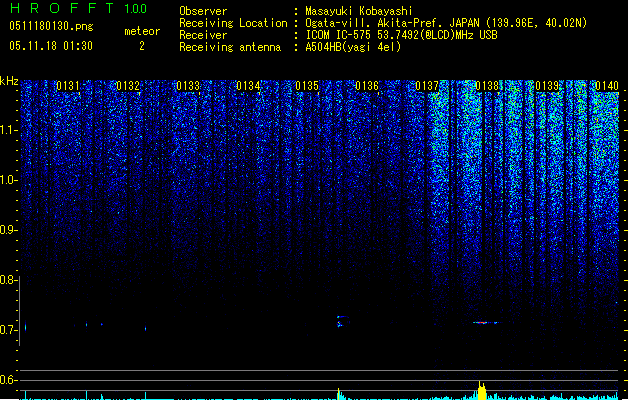Click the 0140 time marker
This screenshot has width=629, height=400.
pos(607,86)
